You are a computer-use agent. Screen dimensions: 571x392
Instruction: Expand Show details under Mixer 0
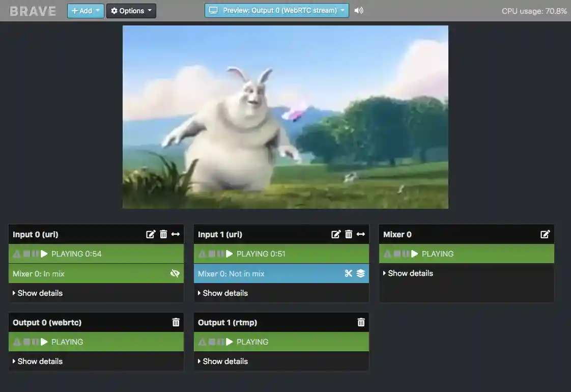point(408,273)
